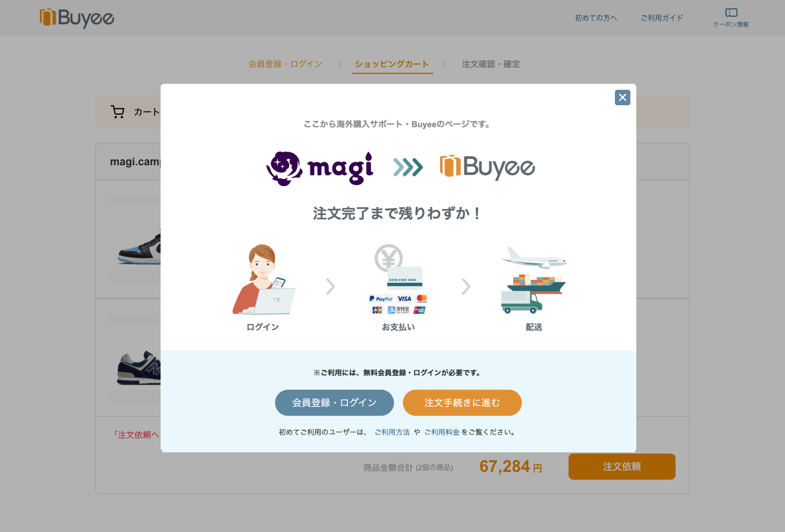This screenshot has height=532, width=785.
Task: Click the login woman with laptop illustration
Action: (263, 279)
